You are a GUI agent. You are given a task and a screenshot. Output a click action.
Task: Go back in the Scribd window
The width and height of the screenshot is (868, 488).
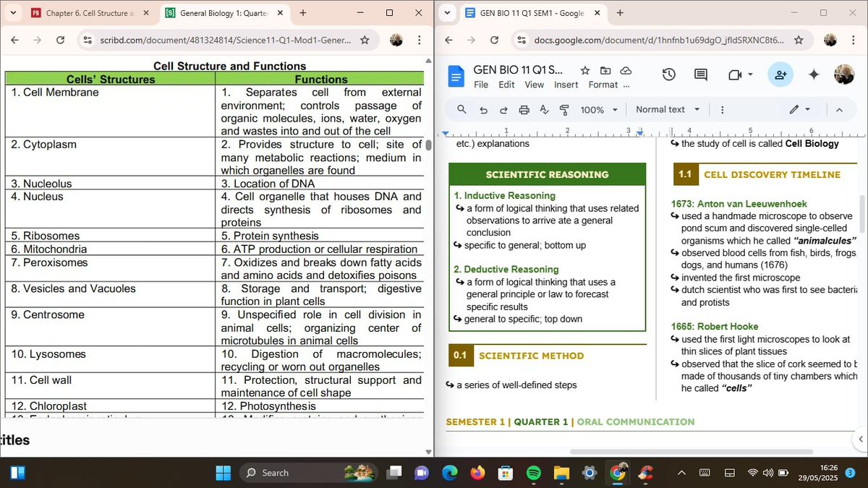coord(14,40)
